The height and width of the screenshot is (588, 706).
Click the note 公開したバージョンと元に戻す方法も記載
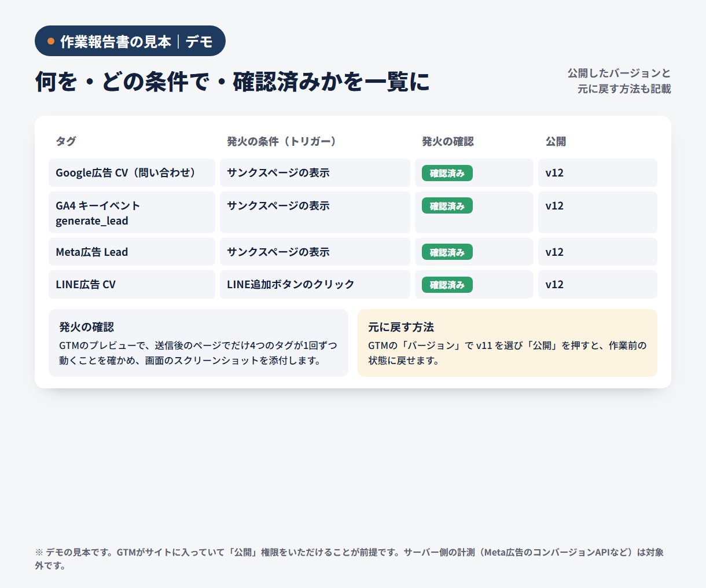(x=619, y=81)
